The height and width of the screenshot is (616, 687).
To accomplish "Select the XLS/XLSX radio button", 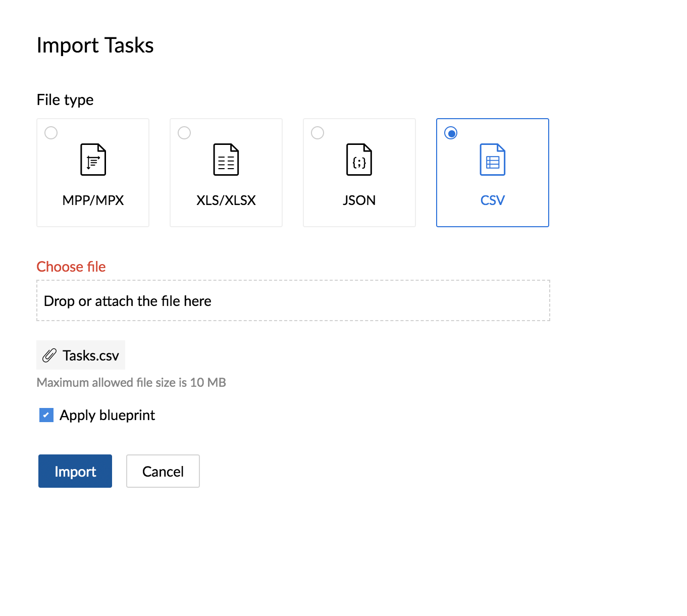I will (184, 133).
